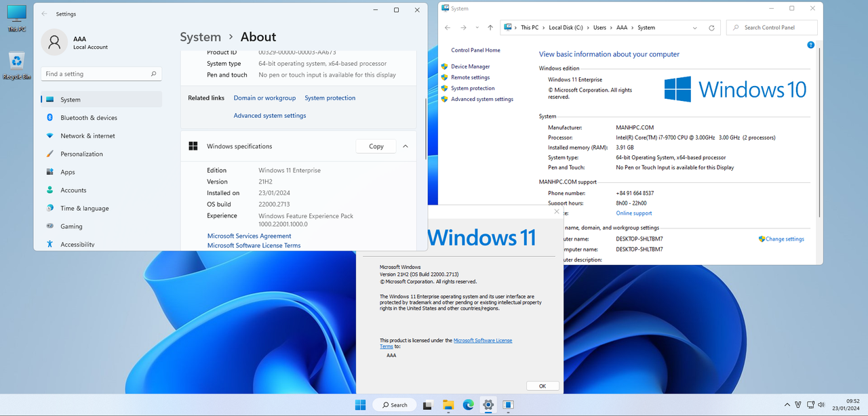868x416 pixels.
Task: Collapse the Windows specifications section
Action: click(x=406, y=146)
